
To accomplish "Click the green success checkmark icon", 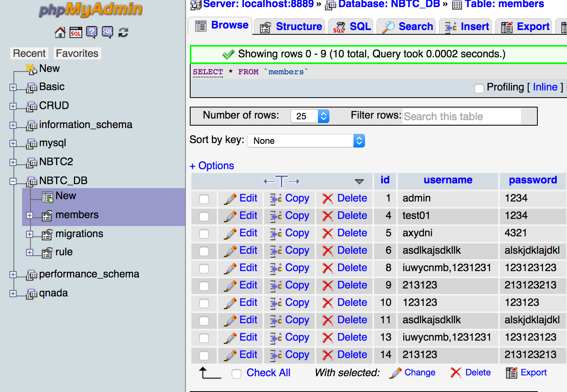I will coord(229,55).
